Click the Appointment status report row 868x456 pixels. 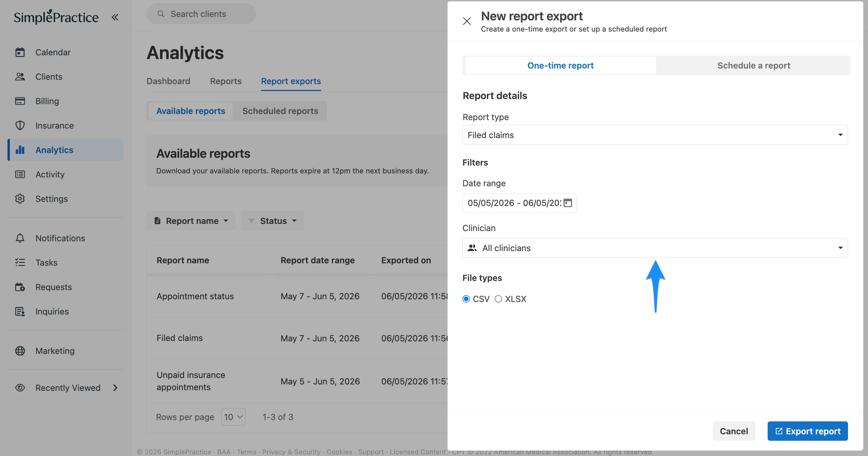(x=297, y=296)
